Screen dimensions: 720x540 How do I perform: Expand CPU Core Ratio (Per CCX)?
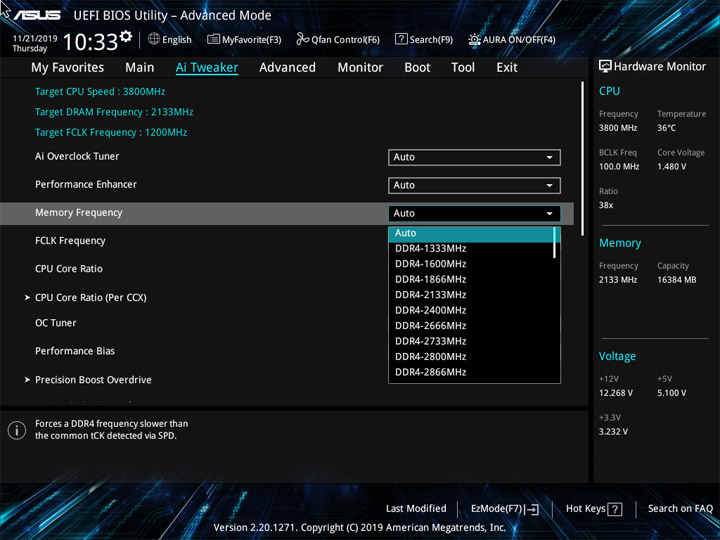pos(91,298)
